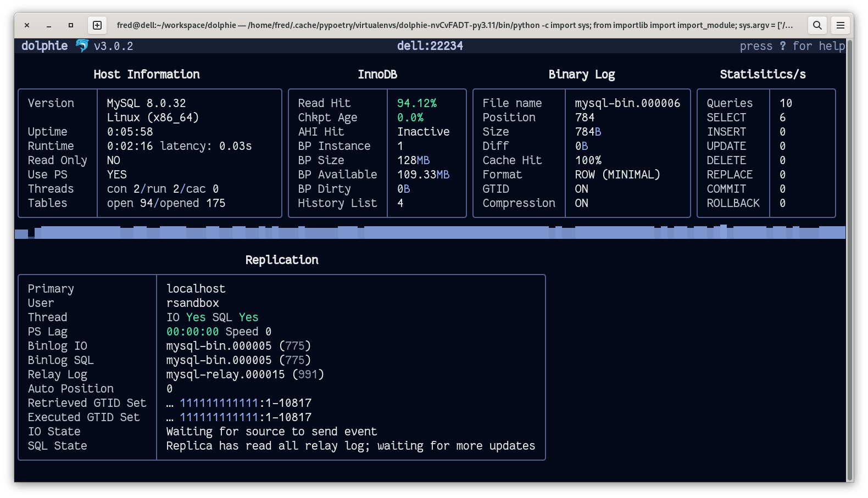Click the Read Hit 94.12% value
This screenshot has height=498, width=868.
click(416, 103)
